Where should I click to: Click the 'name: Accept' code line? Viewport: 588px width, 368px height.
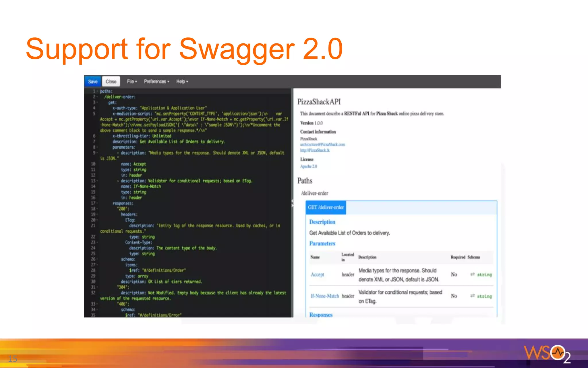click(134, 164)
